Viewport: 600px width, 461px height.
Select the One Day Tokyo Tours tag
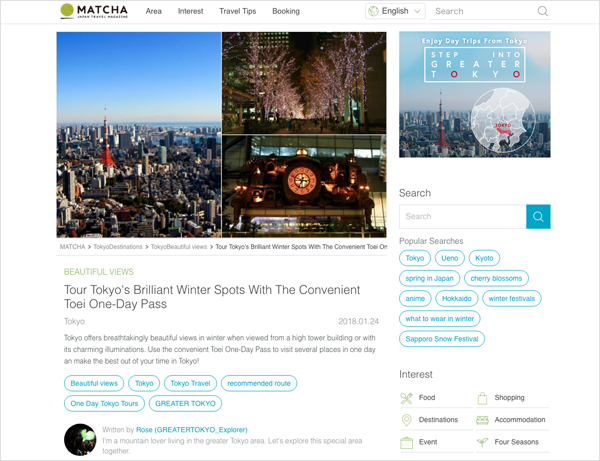tap(104, 404)
